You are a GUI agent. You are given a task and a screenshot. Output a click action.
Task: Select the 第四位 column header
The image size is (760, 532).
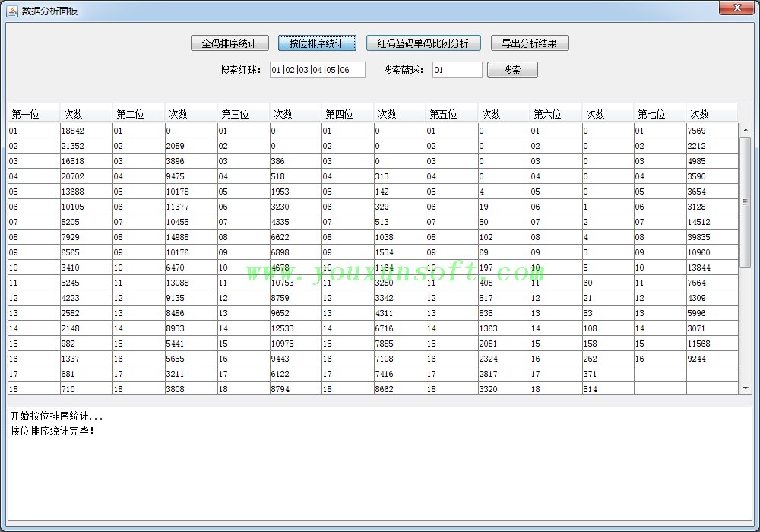347,114
